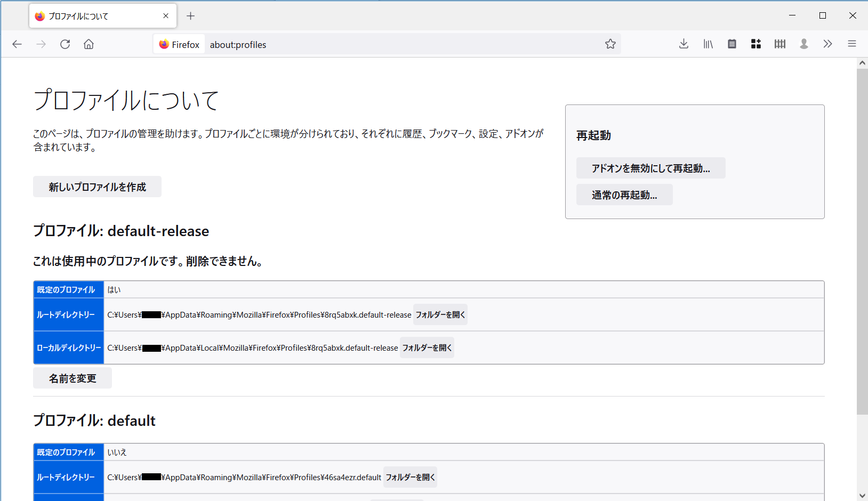
Task: Click アドオンを無効にして再起動 button
Action: [x=650, y=168]
